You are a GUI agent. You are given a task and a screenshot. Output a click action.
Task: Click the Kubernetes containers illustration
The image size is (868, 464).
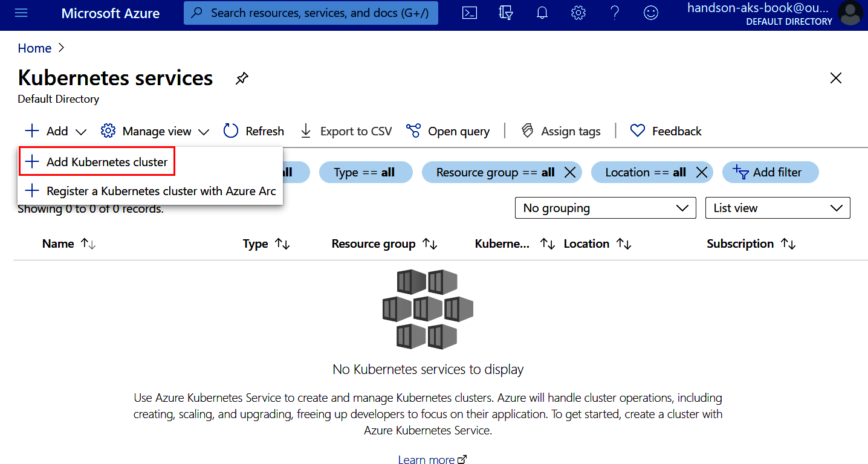(x=428, y=309)
